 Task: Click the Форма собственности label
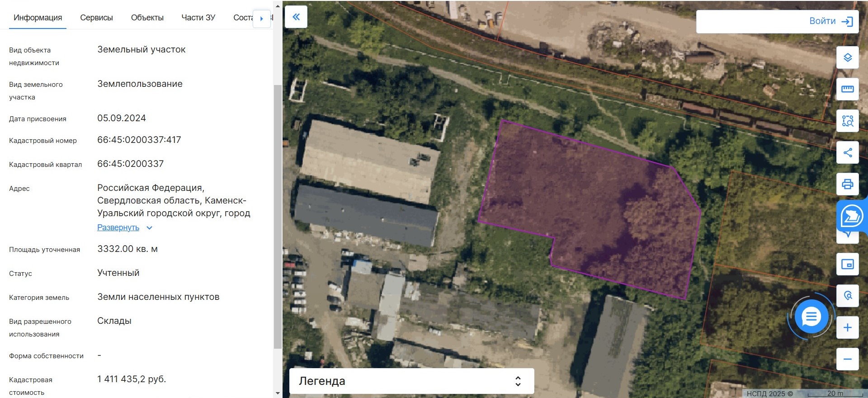click(46, 356)
